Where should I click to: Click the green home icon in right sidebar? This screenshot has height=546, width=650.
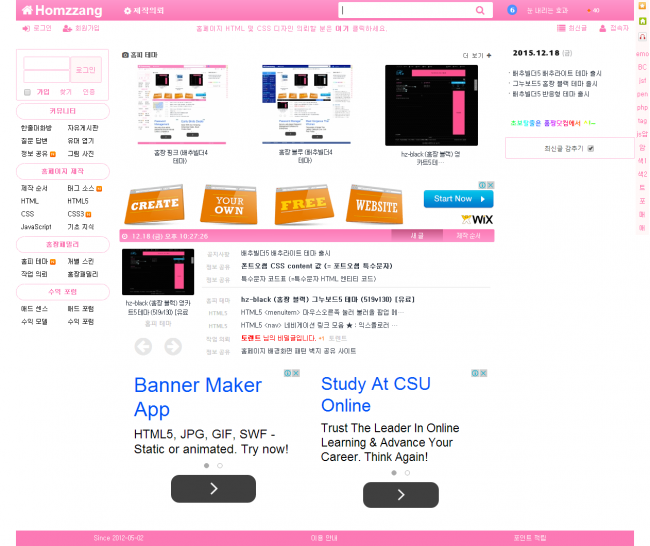(641, 22)
